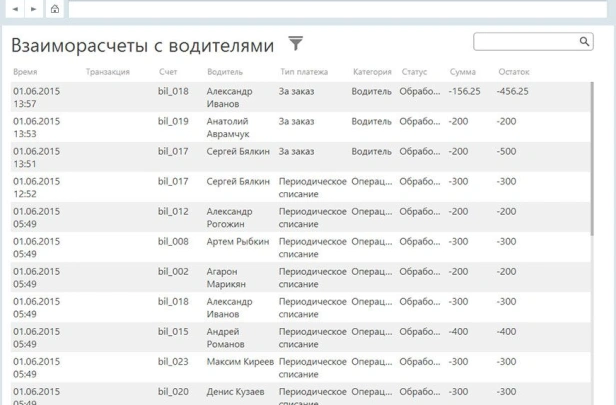Screen dimensions: 616x405
Task: Click the magnifier search icon
Action: coord(585,42)
